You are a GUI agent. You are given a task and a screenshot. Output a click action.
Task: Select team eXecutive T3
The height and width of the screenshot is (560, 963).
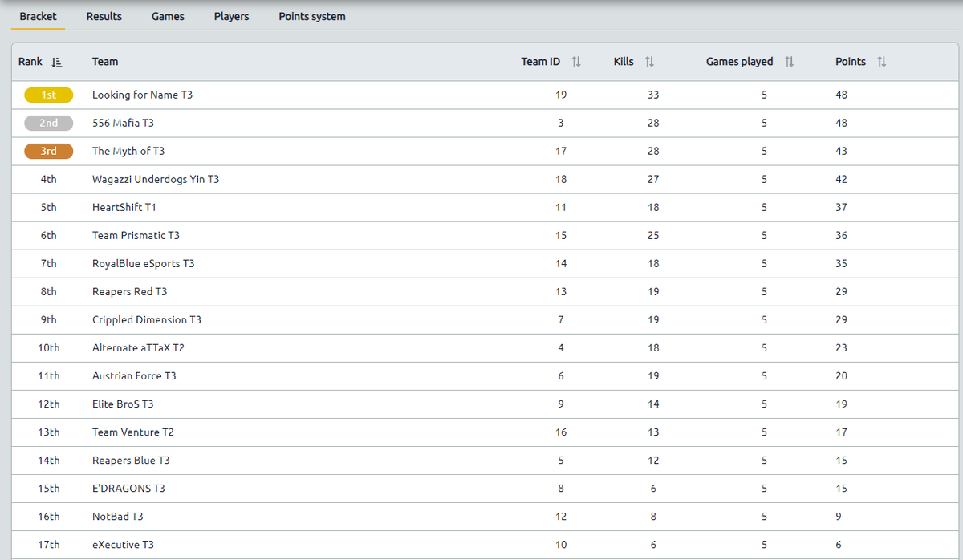click(123, 544)
